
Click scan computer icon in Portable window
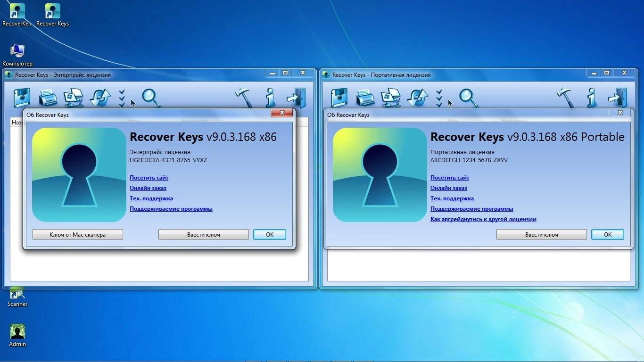coord(391,98)
